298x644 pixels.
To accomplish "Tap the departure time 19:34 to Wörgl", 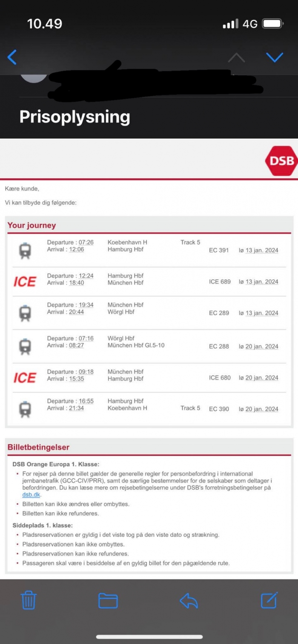I will coord(86,305).
